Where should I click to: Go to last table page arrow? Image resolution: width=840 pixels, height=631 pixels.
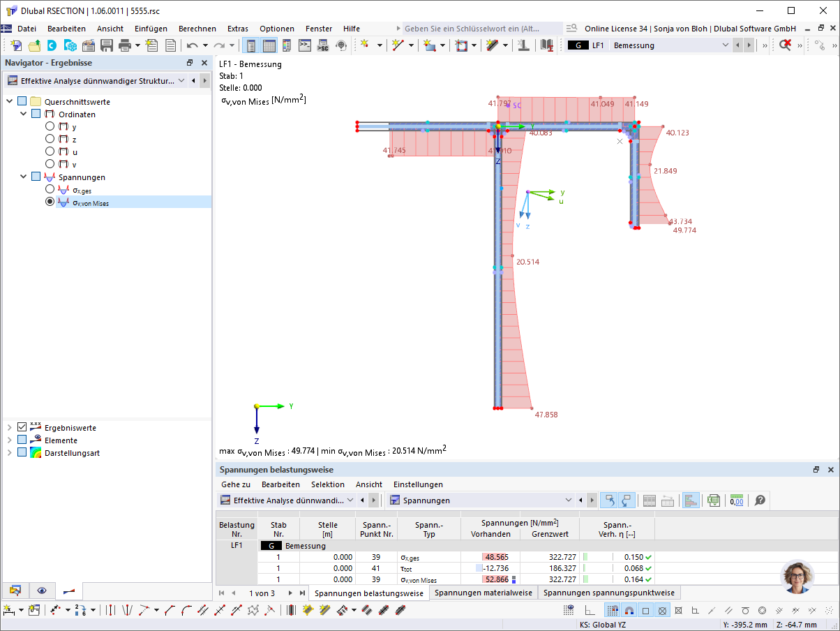(x=302, y=593)
